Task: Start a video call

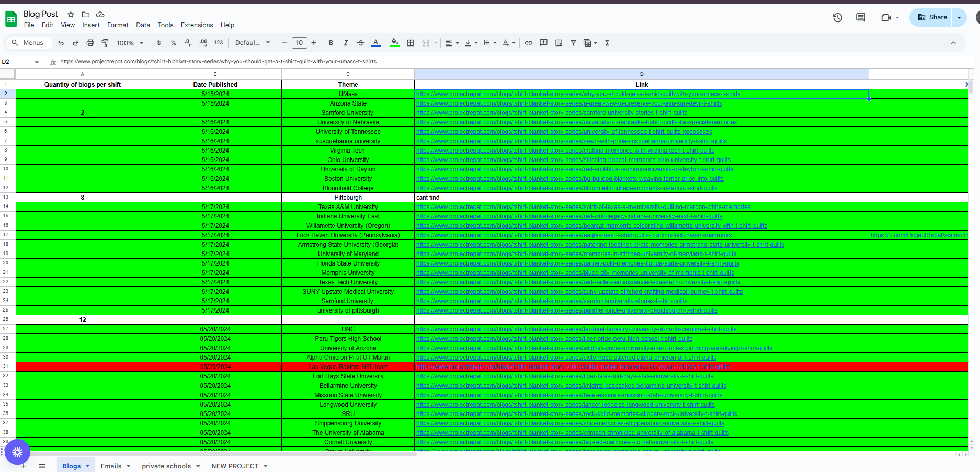Action: tap(885, 17)
